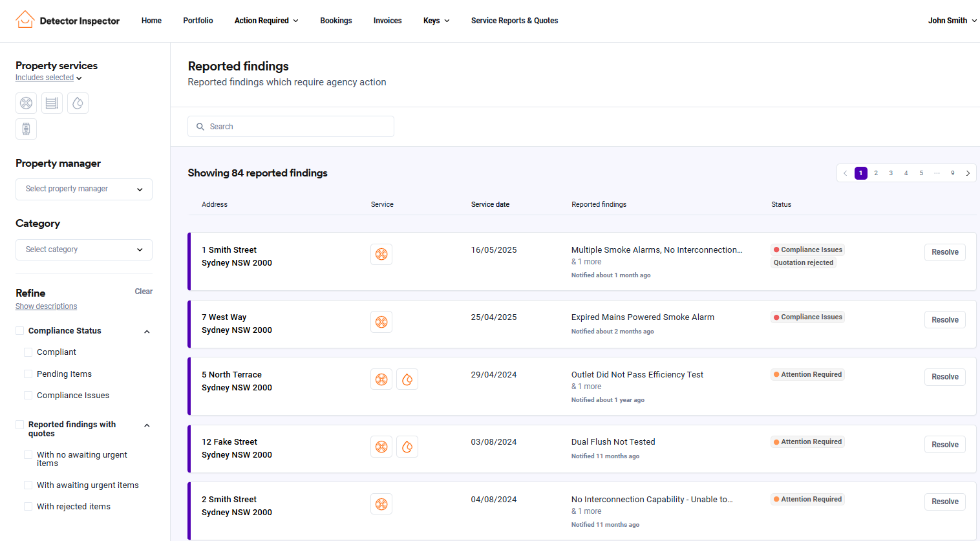Open the Select category dropdown

click(84, 249)
